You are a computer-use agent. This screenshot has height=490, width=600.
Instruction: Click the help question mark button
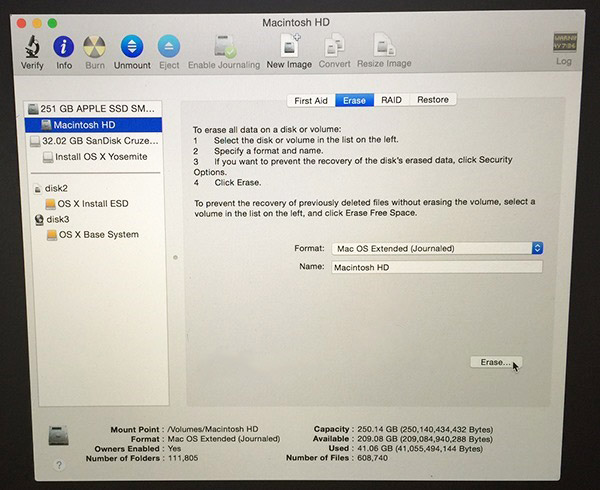pyautogui.click(x=59, y=464)
